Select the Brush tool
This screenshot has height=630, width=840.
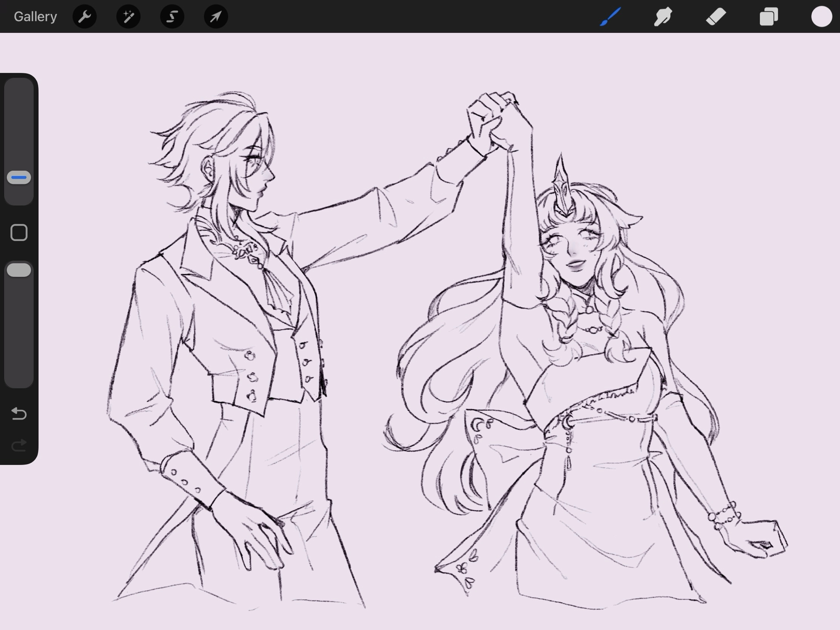[610, 17]
